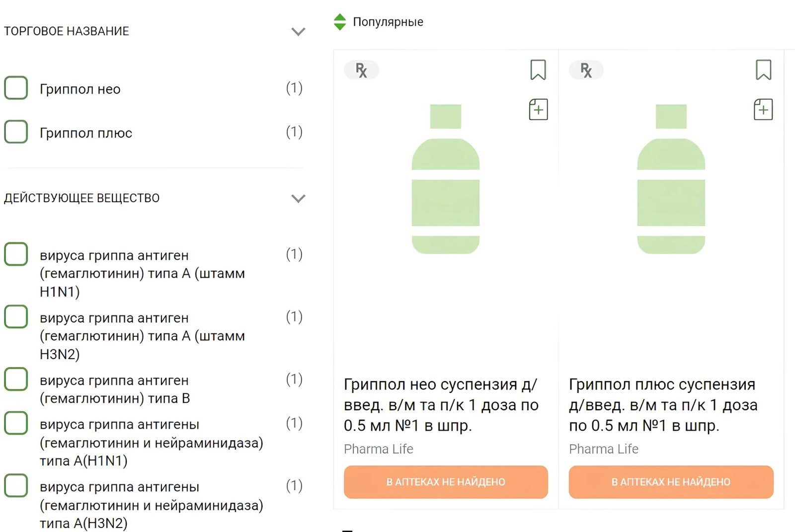This screenshot has width=795, height=532.
Task: Check the Гриппол плюс filter checkbox
Action: [16, 132]
